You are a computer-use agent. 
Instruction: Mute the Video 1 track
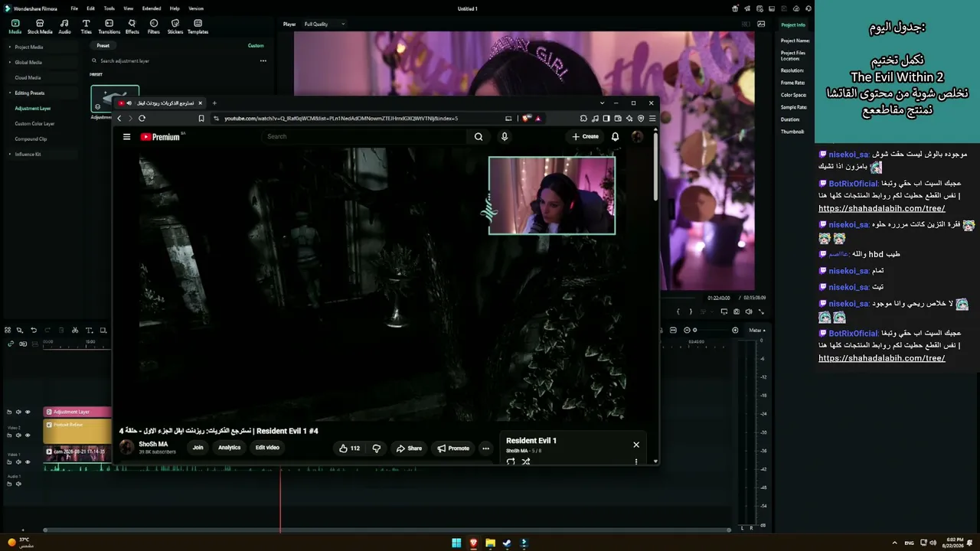pyautogui.click(x=18, y=462)
